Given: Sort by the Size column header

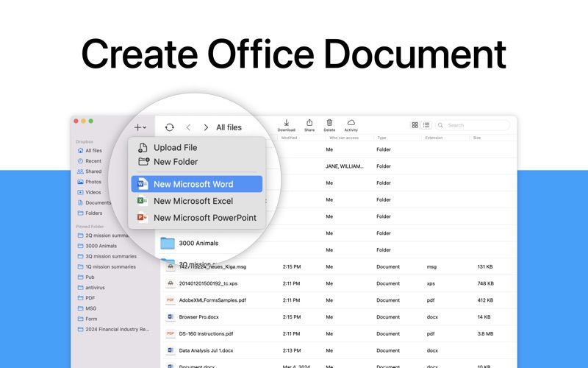Looking at the screenshot, I should pos(476,138).
